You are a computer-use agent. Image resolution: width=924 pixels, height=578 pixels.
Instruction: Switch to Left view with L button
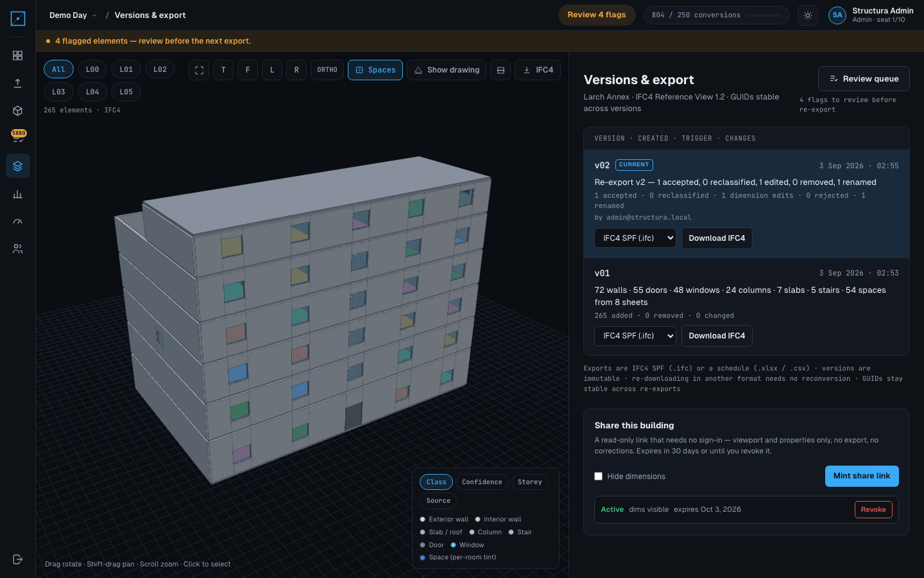272,70
